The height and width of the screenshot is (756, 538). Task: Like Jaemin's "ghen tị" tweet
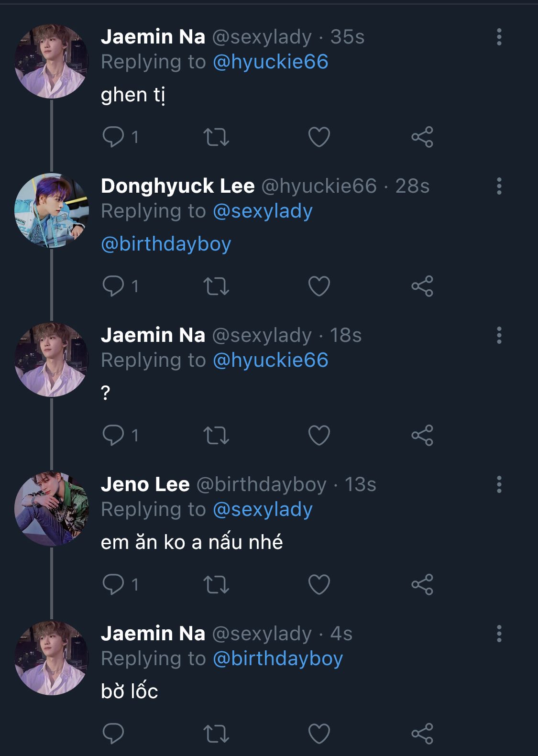coord(319,137)
